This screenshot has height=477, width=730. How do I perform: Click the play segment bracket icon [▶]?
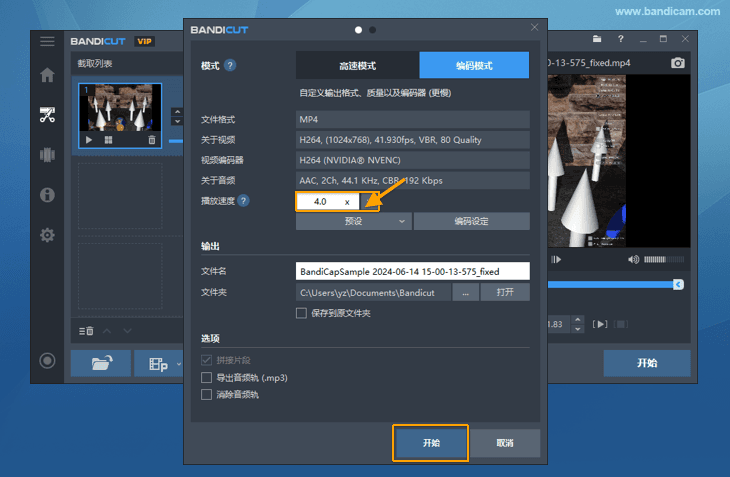click(x=600, y=324)
